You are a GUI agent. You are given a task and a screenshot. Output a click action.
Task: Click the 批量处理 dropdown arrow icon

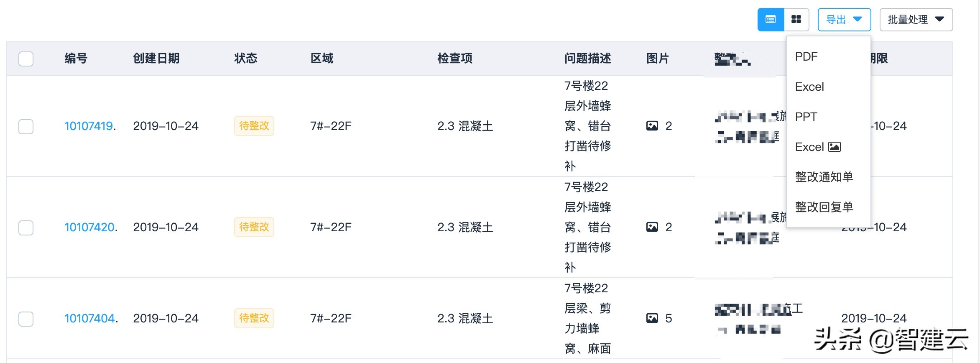point(940,19)
